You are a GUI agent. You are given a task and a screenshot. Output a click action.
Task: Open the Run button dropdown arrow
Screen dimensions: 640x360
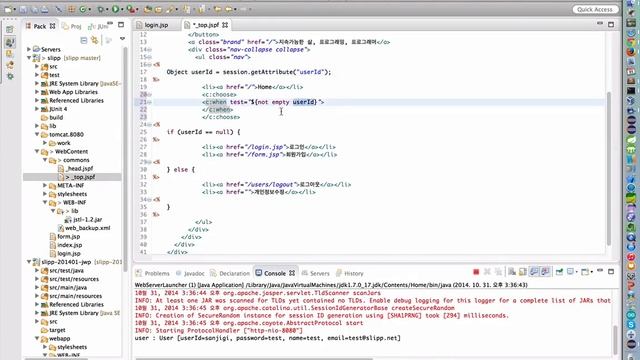coord(122,9)
